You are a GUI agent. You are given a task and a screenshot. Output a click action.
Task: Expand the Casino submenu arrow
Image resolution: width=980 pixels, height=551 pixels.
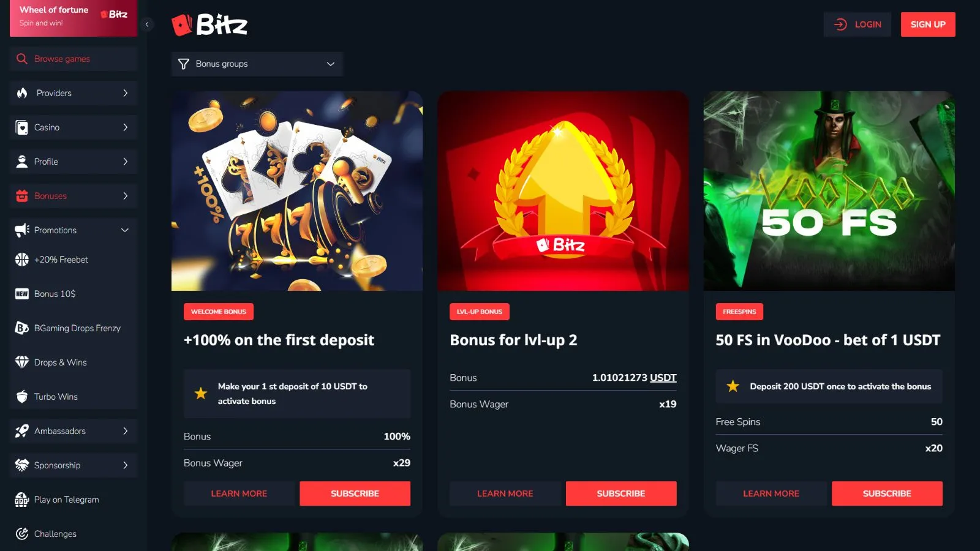pyautogui.click(x=125, y=127)
